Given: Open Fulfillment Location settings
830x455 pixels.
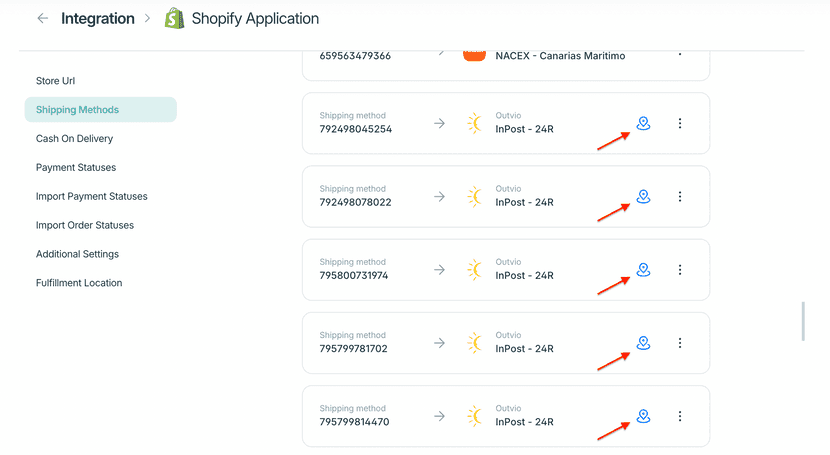Looking at the screenshot, I should 79,283.
